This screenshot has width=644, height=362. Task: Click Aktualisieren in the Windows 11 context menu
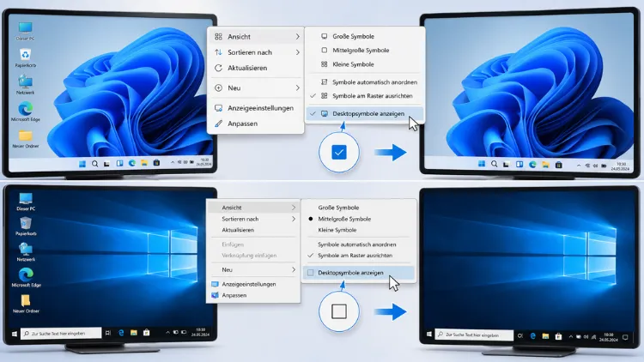[x=256, y=68]
